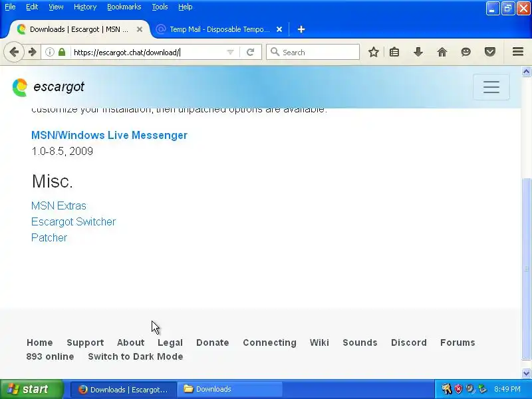Open the Pocket icon in toolbar
Screen dimensions: 532x399
tap(490, 52)
